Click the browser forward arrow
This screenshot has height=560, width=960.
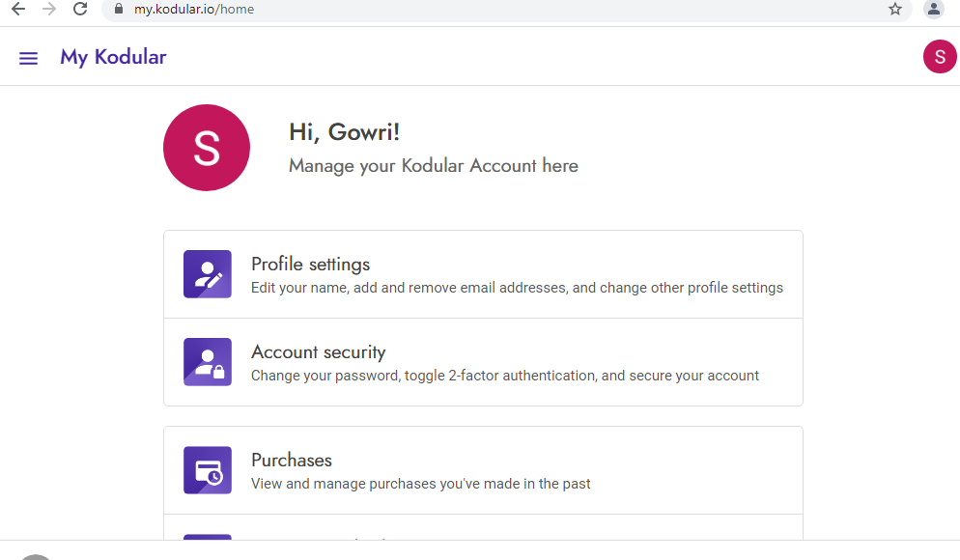coord(49,10)
